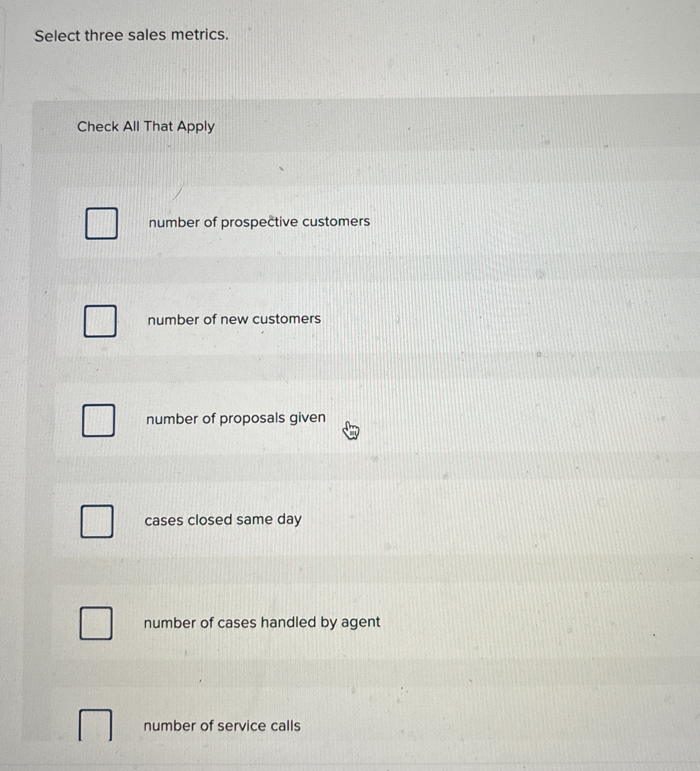Click the question text Select three sales metrics

[131, 37]
